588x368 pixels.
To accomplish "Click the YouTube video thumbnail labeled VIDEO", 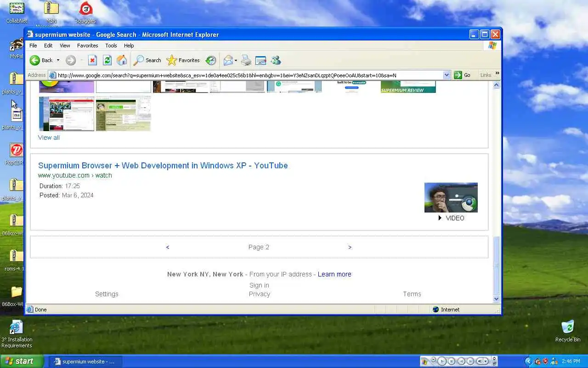I will (451, 197).
